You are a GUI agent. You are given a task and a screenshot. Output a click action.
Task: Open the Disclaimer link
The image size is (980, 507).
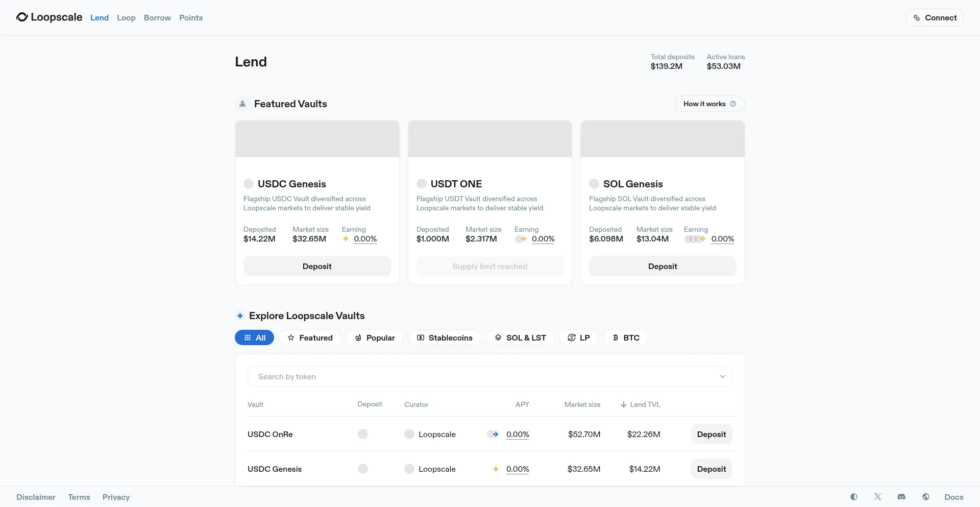[x=36, y=497]
